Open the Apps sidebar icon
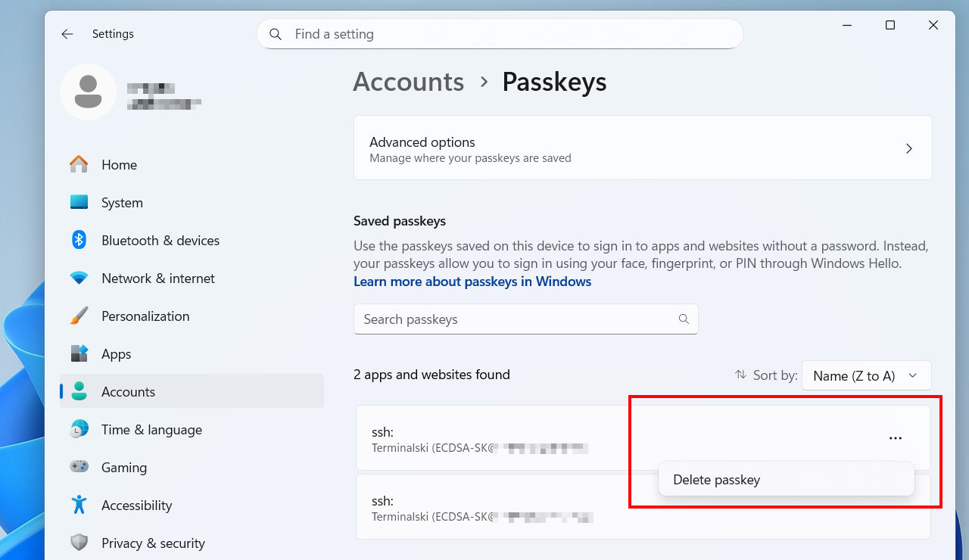The image size is (969, 560). click(x=79, y=354)
